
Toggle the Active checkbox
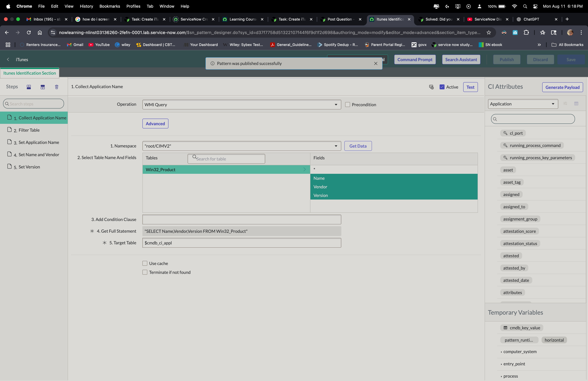point(442,87)
